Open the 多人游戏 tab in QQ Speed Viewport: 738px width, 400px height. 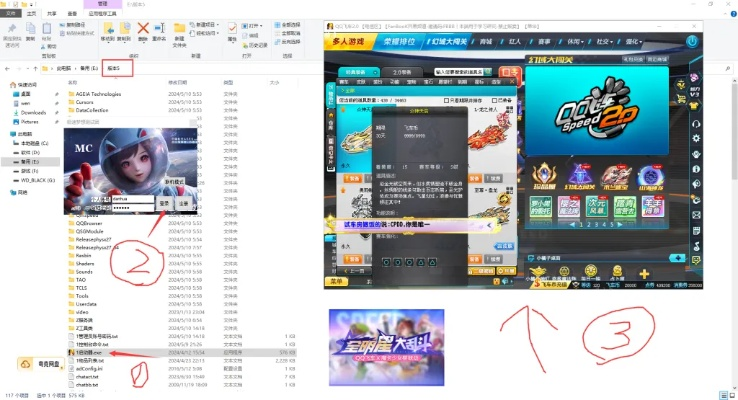point(348,41)
